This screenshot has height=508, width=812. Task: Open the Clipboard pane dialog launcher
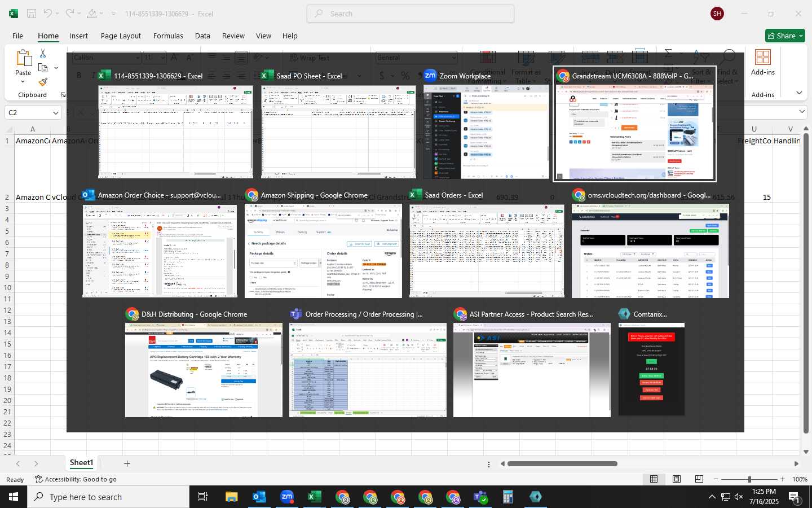(x=63, y=95)
